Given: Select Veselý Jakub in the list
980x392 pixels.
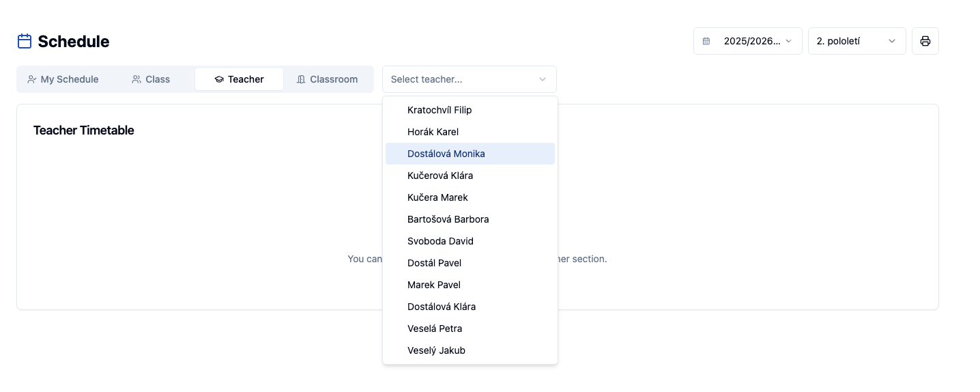Looking at the screenshot, I should (x=470, y=350).
